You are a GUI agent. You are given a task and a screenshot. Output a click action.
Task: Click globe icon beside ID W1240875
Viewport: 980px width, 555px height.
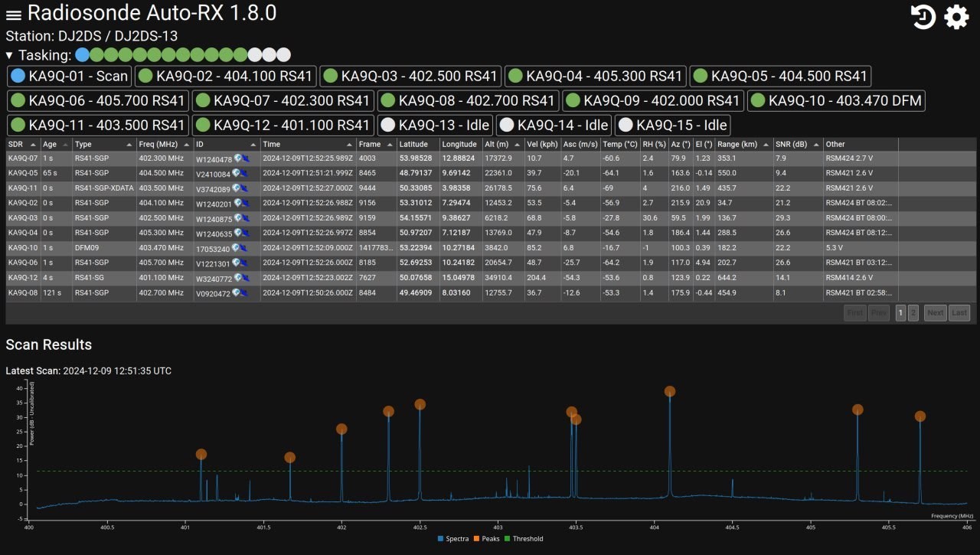pos(238,218)
